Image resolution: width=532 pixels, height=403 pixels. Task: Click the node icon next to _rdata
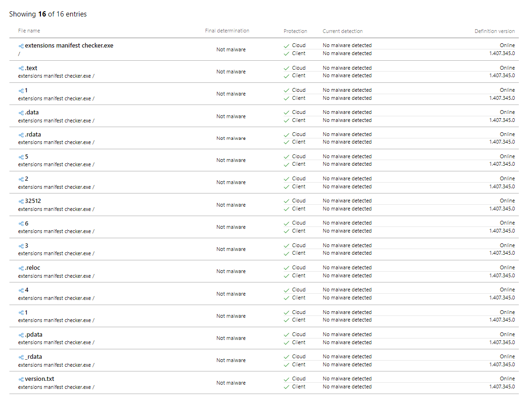[x=21, y=357]
